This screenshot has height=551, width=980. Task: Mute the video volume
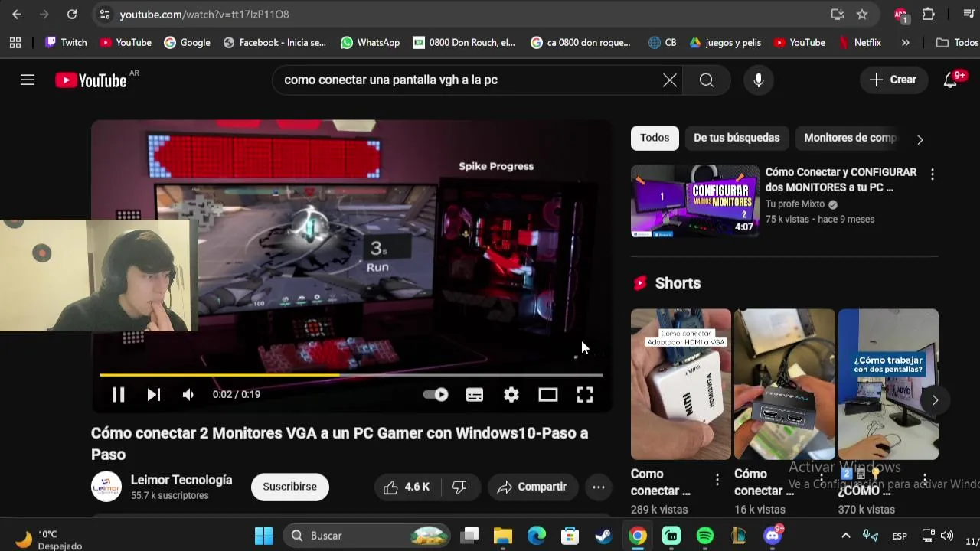188,395
